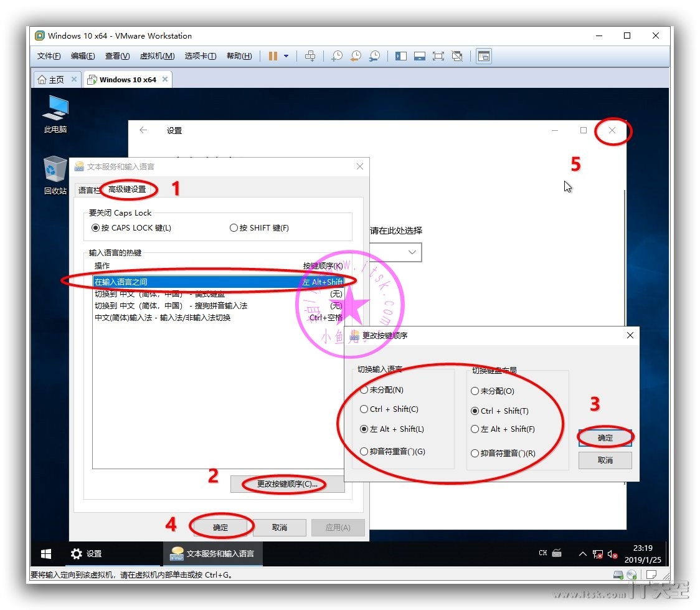Choose Ctrl + Shift(C) for input language
700x610 pixels.
click(389, 409)
